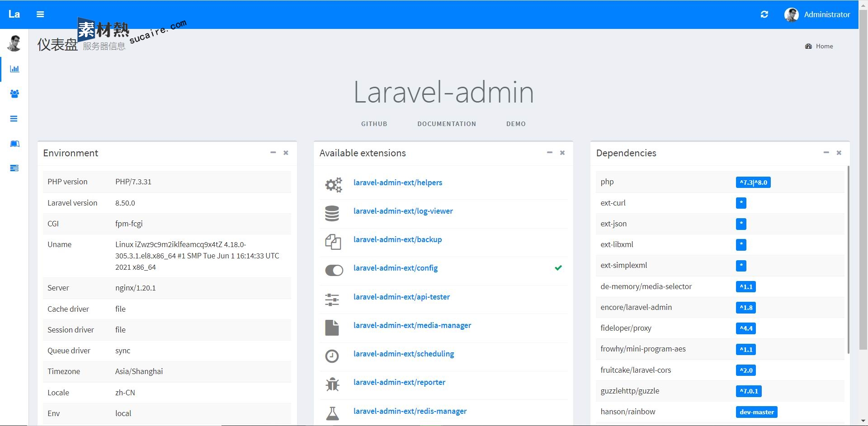Click the database icon for log-viewer
This screenshot has height=426, width=868.
[332, 213]
